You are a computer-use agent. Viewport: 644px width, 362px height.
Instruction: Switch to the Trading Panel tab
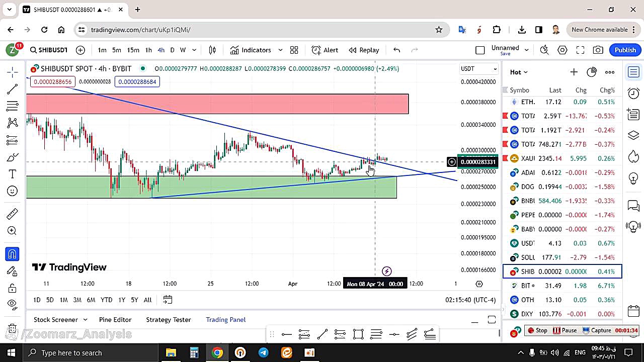226,320
